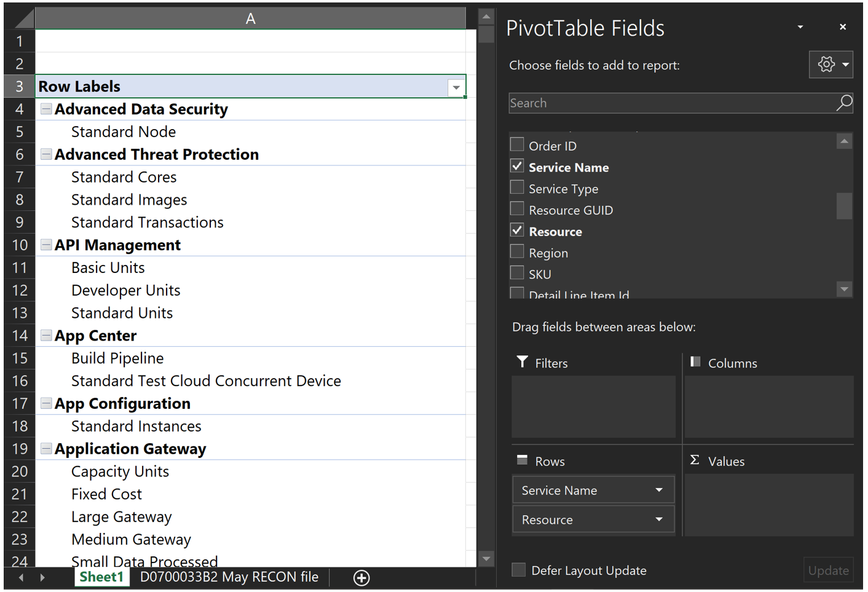Click the Search fields input box
The height and width of the screenshot is (592, 868).
[x=670, y=103]
